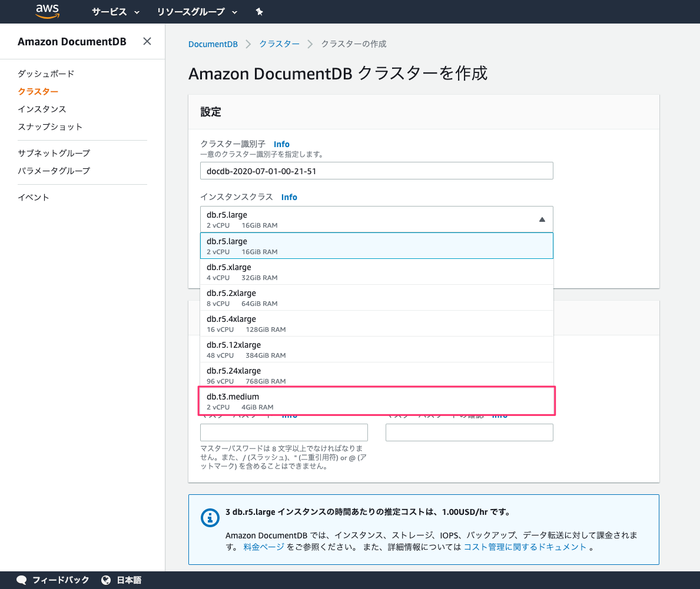Click the master password input field
The height and width of the screenshot is (589, 700).
284,432
